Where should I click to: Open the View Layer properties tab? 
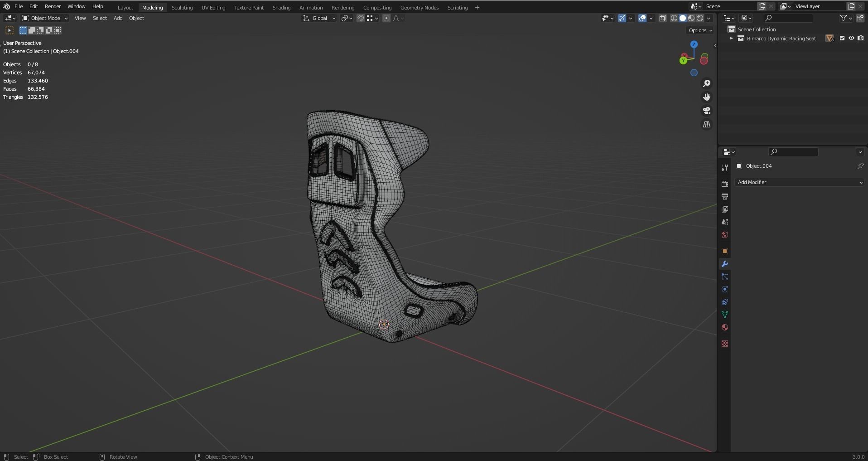[x=725, y=209]
